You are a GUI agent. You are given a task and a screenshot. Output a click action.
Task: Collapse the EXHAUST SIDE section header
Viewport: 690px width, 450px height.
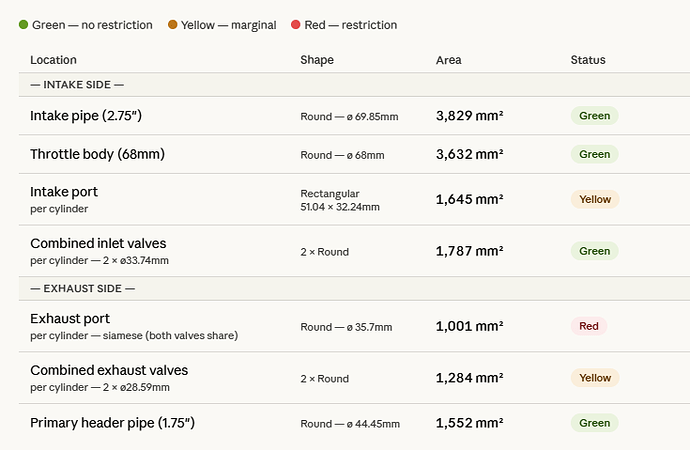82,288
